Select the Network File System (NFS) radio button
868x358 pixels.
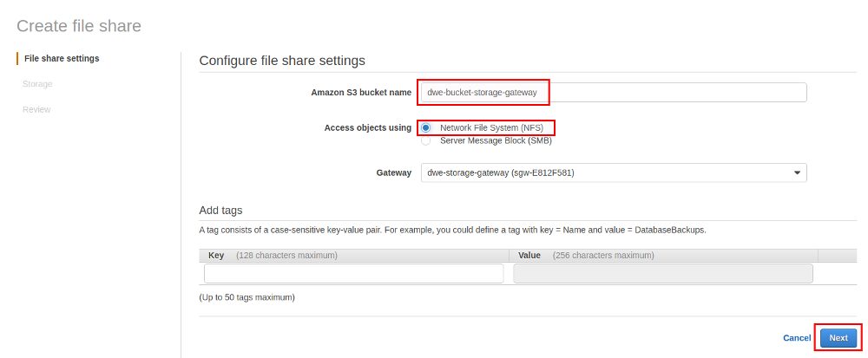tap(425, 127)
